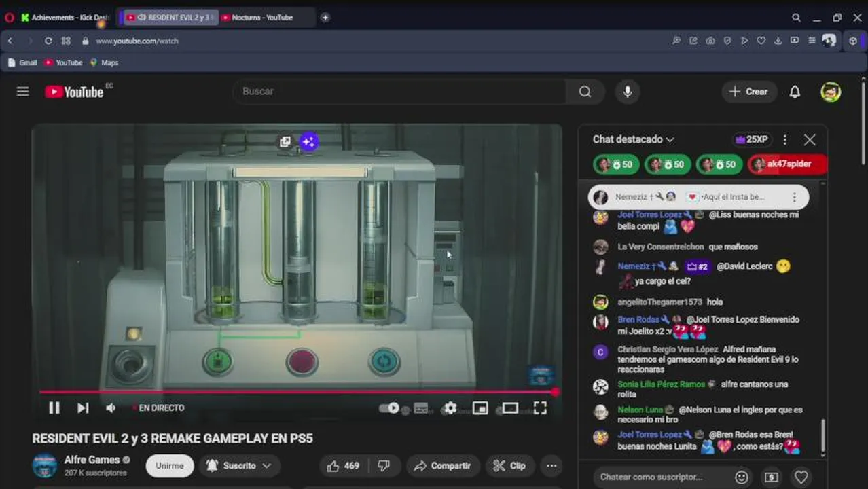
Task: Open the Alfre Games channel name
Action: coord(92,460)
